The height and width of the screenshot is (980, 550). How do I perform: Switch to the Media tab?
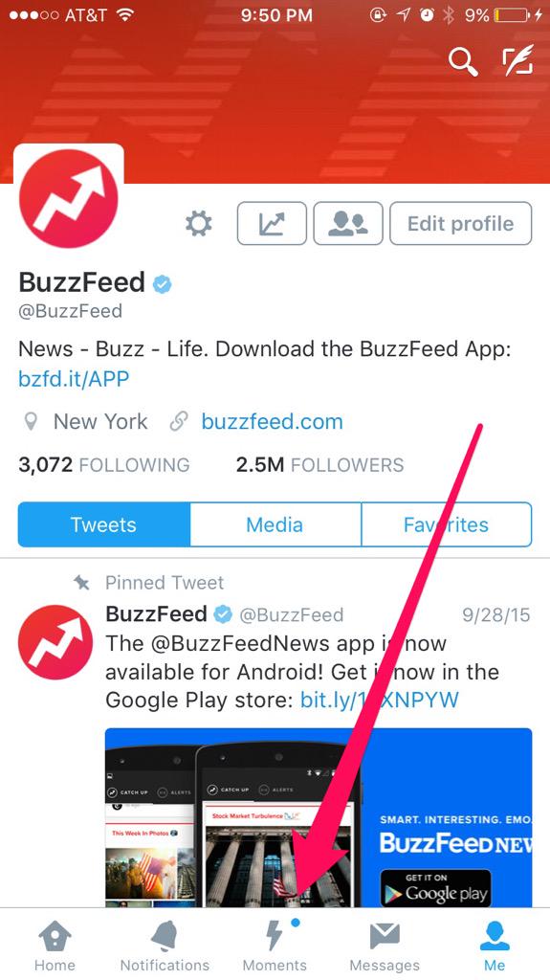click(x=275, y=524)
